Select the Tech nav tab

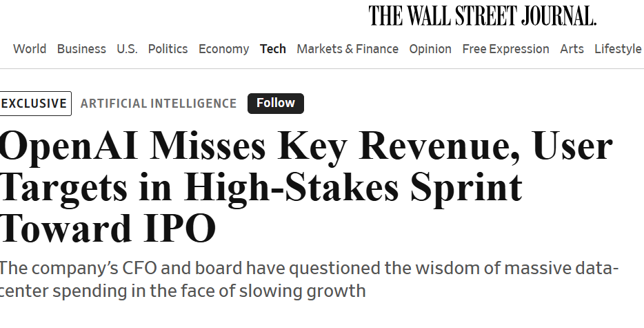pos(272,49)
